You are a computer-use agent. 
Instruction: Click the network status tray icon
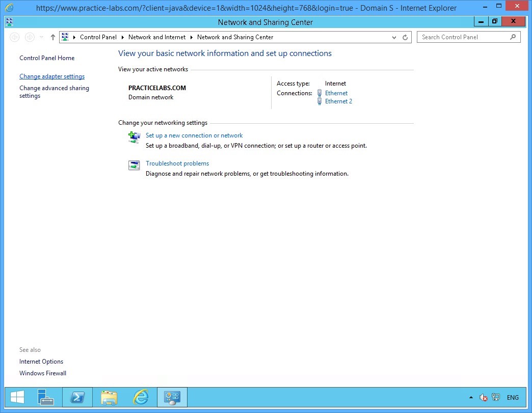(495, 398)
